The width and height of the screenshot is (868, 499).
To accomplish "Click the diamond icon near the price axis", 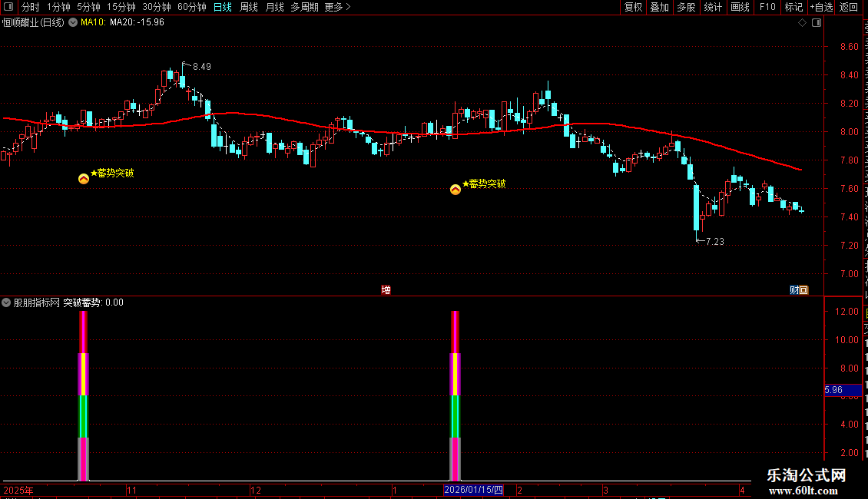I will pyautogui.click(x=802, y=23).
